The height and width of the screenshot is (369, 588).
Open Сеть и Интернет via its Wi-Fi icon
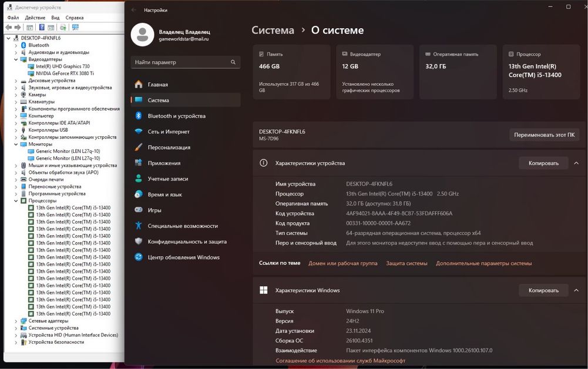pyautogui.click(x=139, y=132)
